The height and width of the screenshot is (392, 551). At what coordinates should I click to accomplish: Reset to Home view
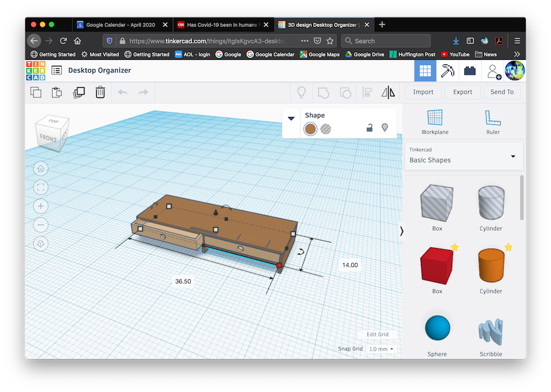pos(41,169)
